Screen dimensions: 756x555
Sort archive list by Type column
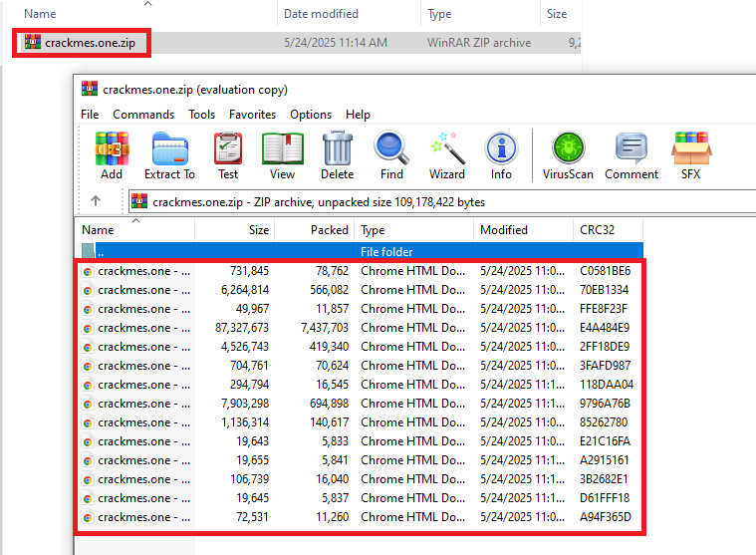tap(414, 229)
